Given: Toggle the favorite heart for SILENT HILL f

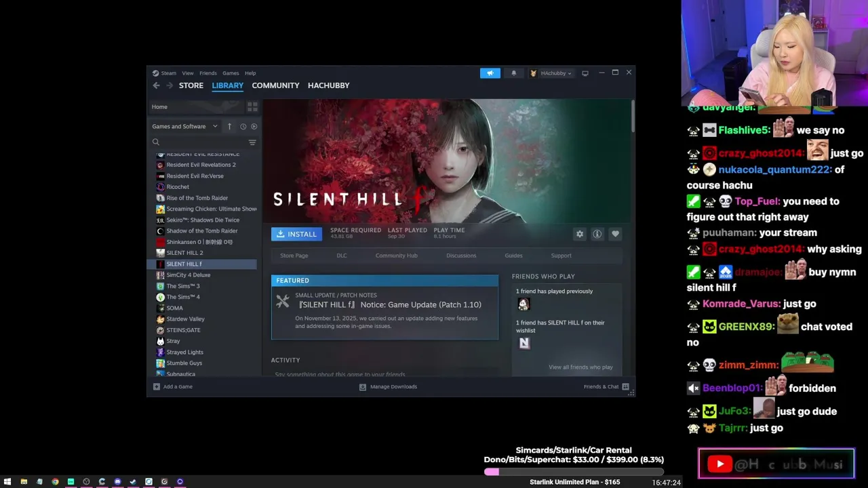Looking at the screenshot, I should [615, 234].
